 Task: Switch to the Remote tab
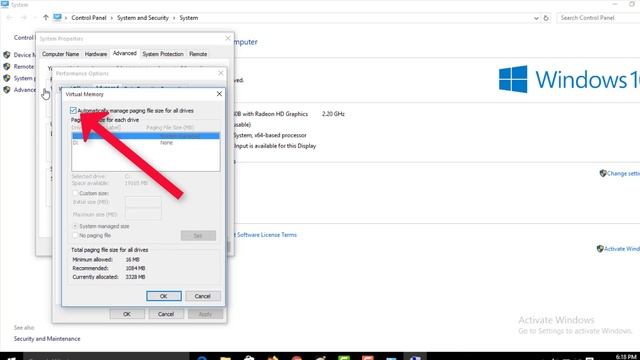pos(198,54)
